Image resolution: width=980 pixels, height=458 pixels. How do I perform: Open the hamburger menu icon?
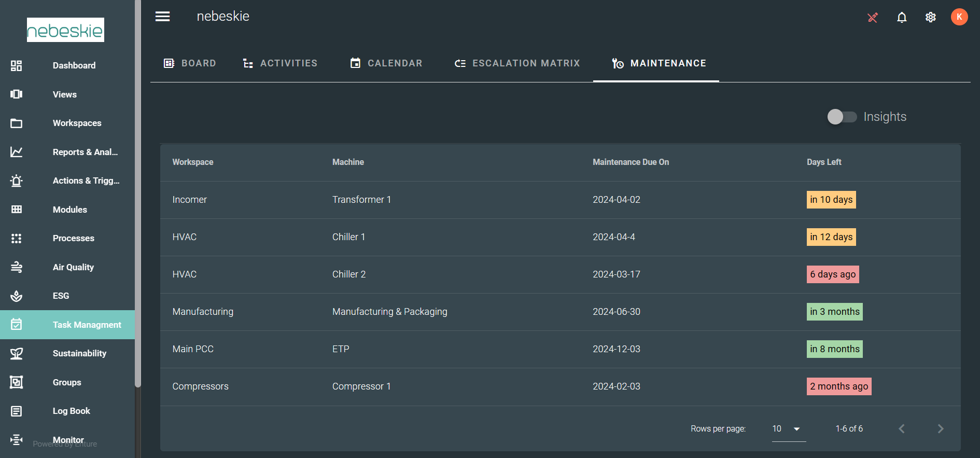pyautogui.click(x=162, y=17)
